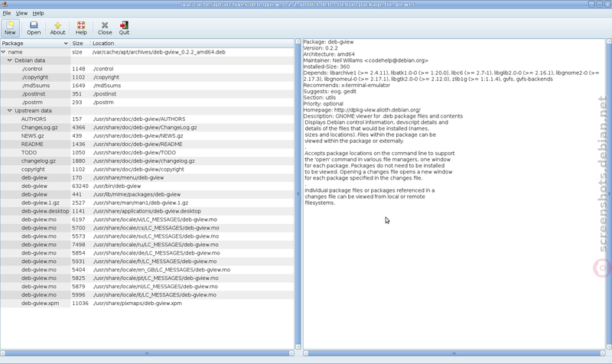Click the de locale deb-gview.mo path
This screenshot has height=364, width=612.
pyautogui.click(x=156, y=253)
